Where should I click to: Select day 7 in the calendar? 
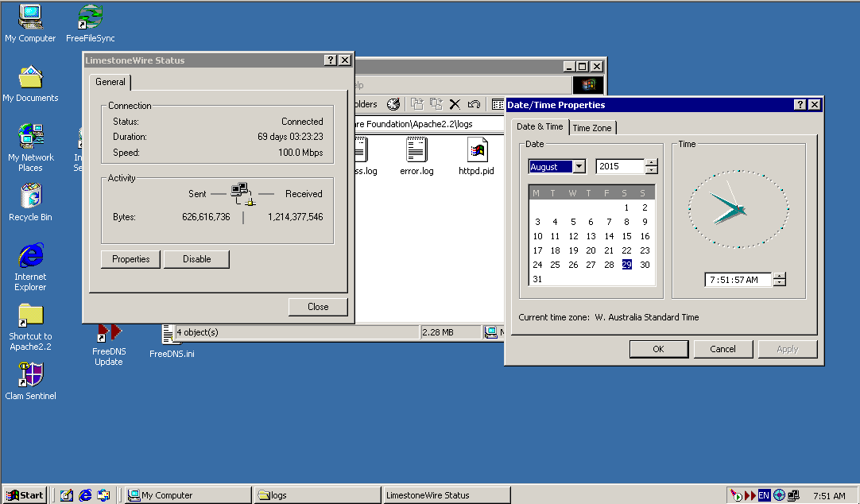coord(609,222)
